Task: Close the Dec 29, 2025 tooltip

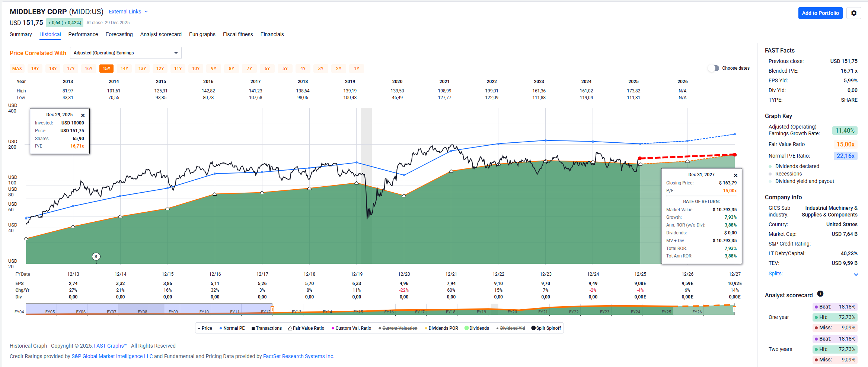Action: click(83, 116)
